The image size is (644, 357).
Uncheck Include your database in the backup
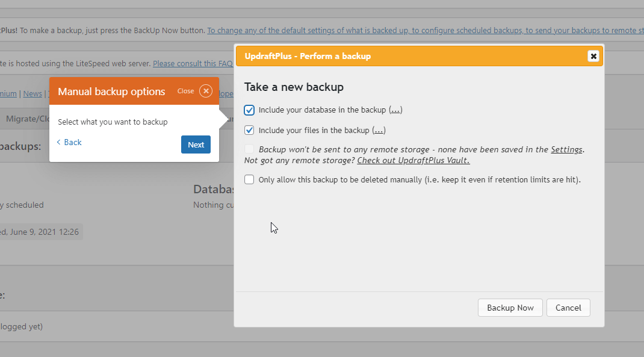click(x=249, y=110)
